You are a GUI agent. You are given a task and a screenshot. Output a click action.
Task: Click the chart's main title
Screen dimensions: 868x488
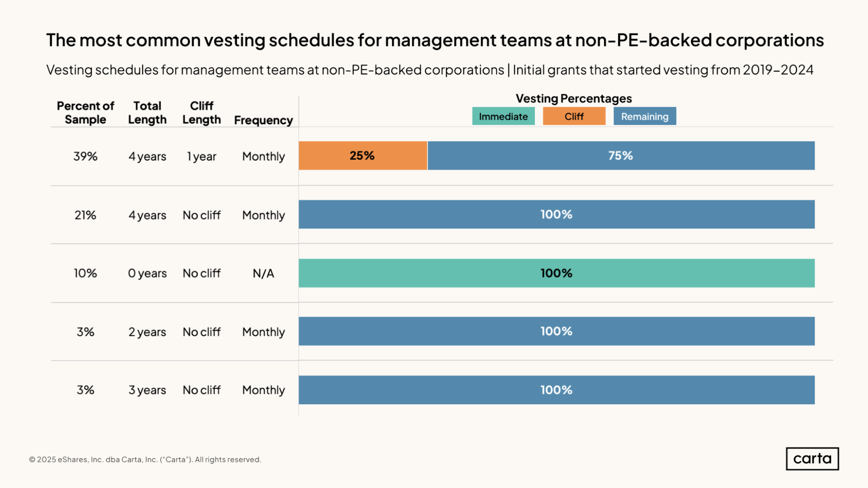tap(435, 40)
